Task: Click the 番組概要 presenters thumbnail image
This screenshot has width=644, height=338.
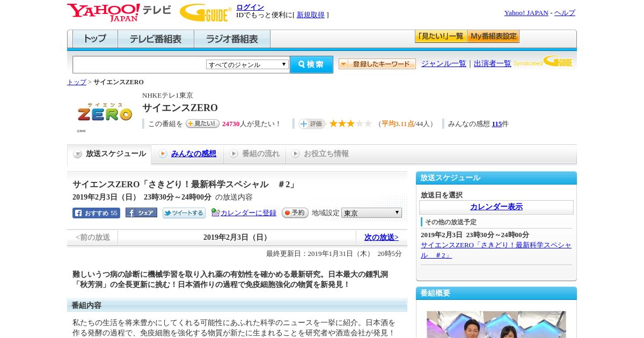Action: point(496,325)
